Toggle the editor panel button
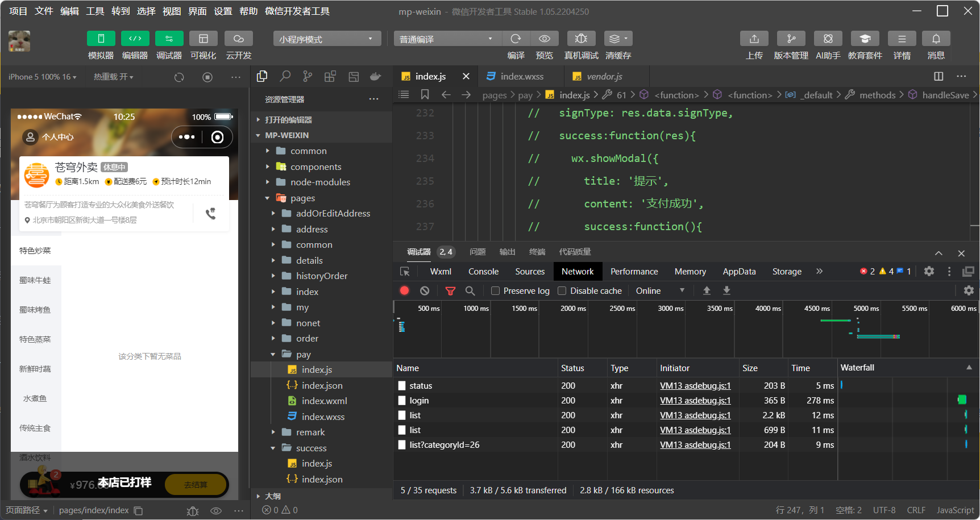Viewport: 980px width, 520px height. point(135,39)
